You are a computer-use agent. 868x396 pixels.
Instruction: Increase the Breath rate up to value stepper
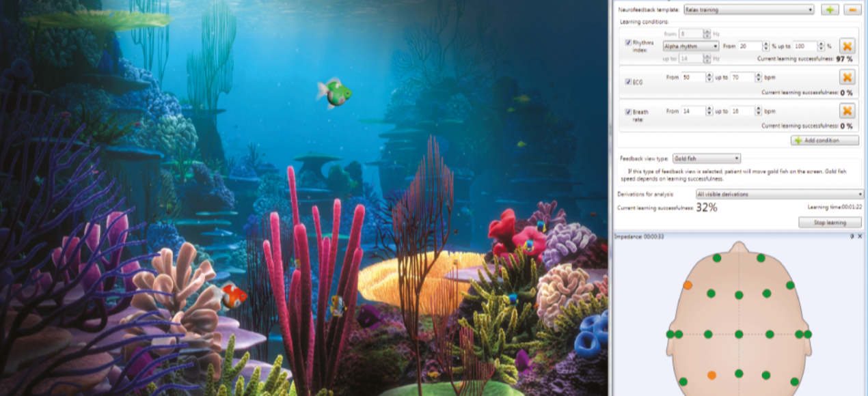tap(759, 108)
